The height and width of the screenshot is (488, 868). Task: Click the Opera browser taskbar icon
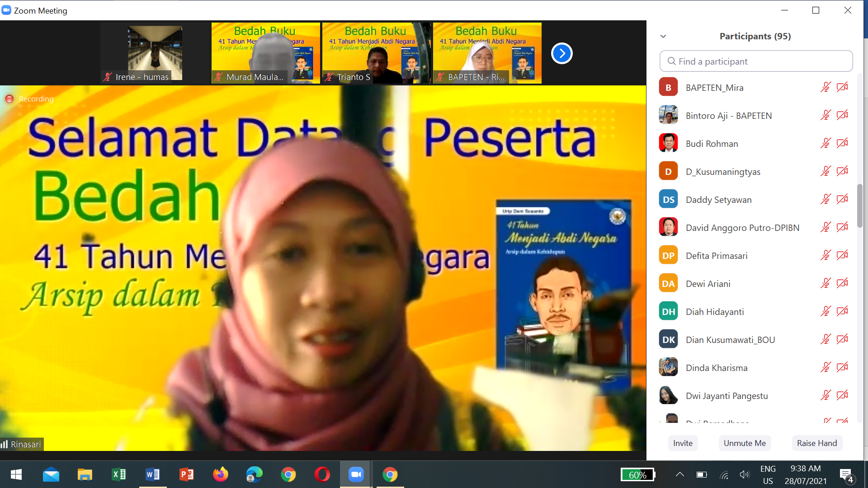(322, 474)
